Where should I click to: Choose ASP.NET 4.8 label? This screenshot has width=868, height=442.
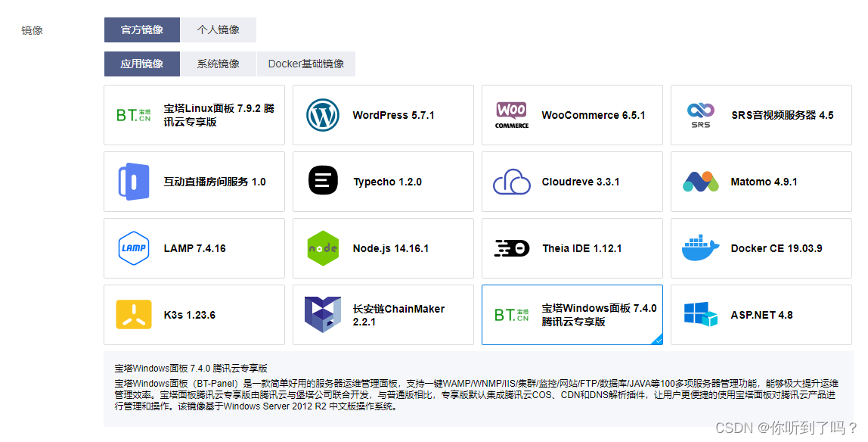tap(761, 315)
